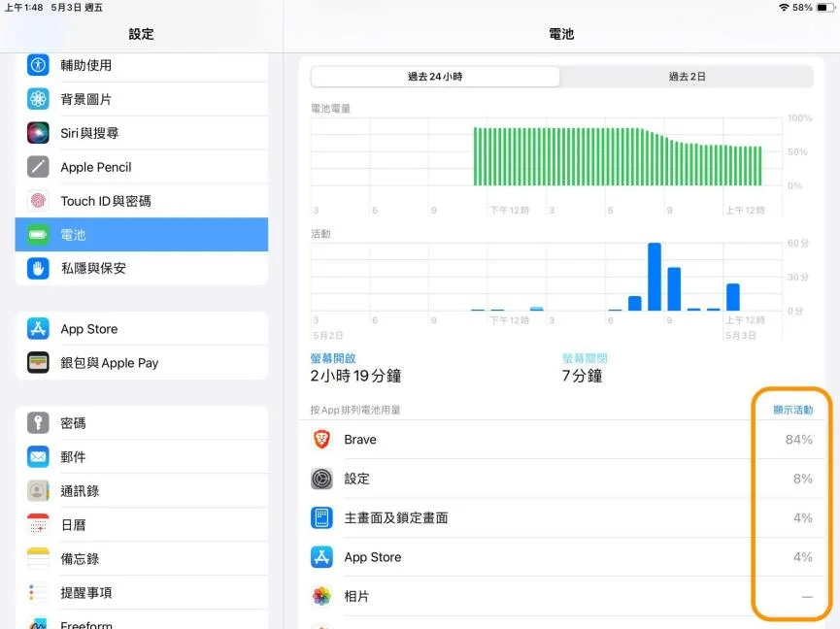Open 通訊錄 settings row
Screen dimensions: 840x629
coord(142,491)
